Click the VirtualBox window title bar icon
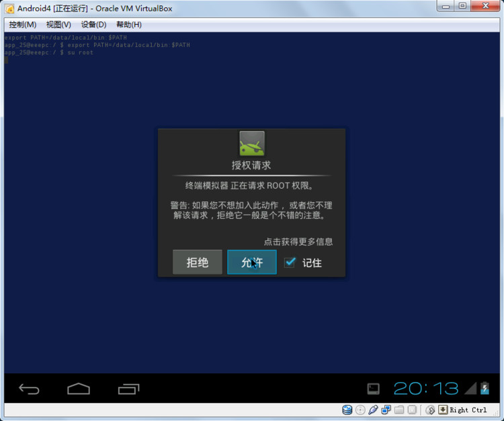 click(10, 8)
